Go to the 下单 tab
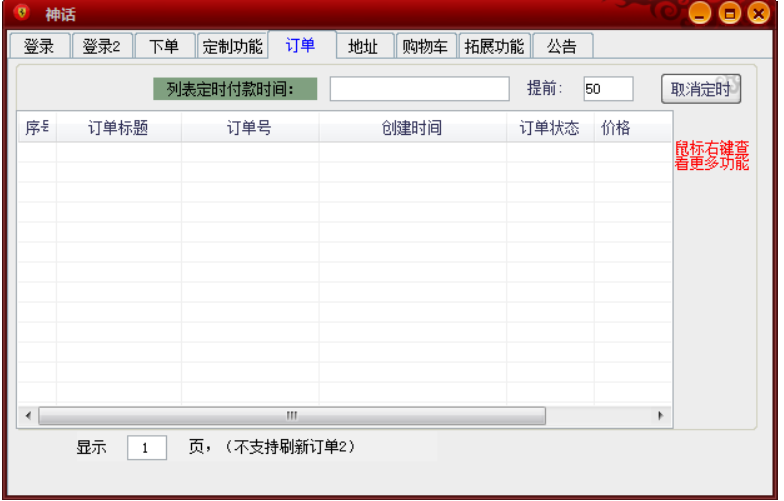The height and width of the screenshot is (501, 784). coord(164,46)
